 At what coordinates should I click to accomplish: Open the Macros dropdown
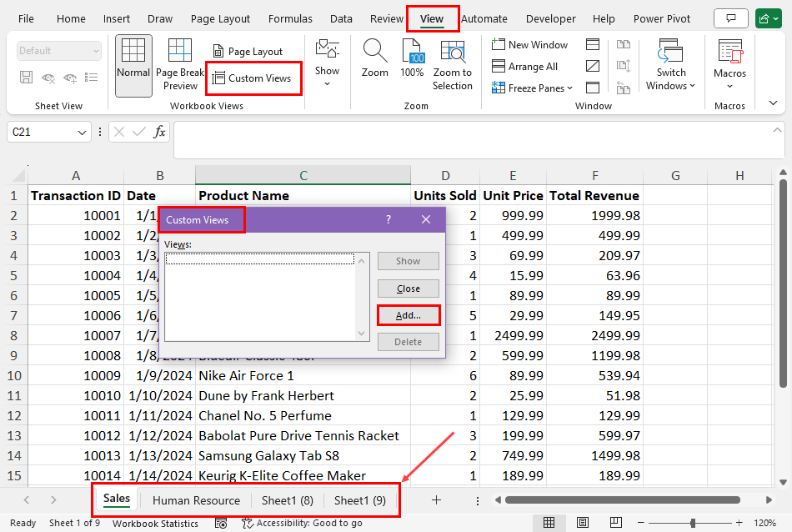729,65
